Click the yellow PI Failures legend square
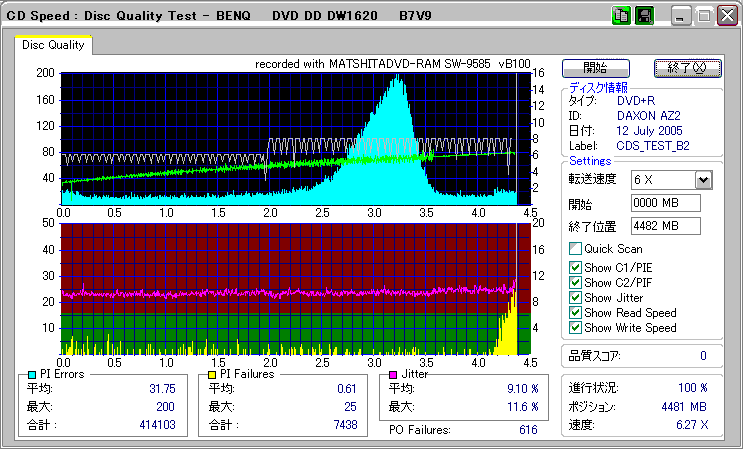Image resolution: width=743 pixels, height=449 pixels. pos(211,374)
